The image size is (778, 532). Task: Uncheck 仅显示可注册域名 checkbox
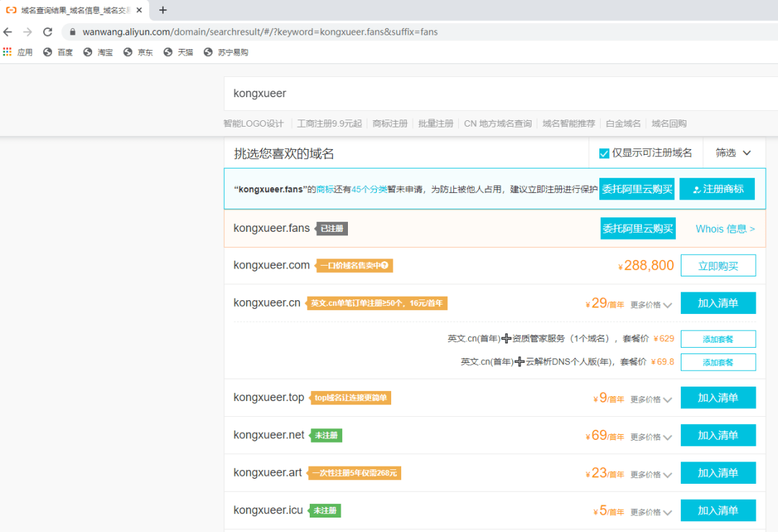604,153
